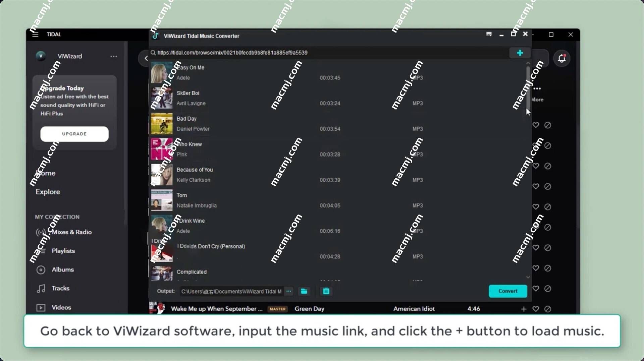644x361 pixels.
Task: Click the Tracks music note icon
Action: pyautogui.click(x=41, y=289)
